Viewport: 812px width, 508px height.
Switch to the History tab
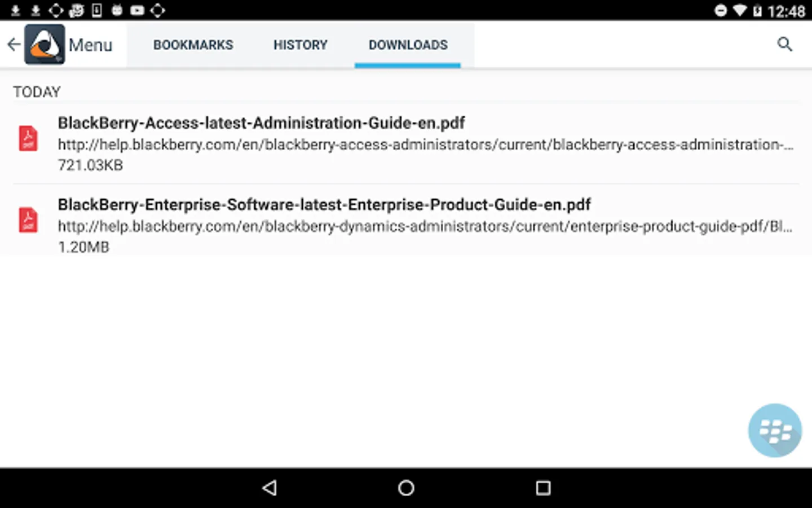point(300,45)
